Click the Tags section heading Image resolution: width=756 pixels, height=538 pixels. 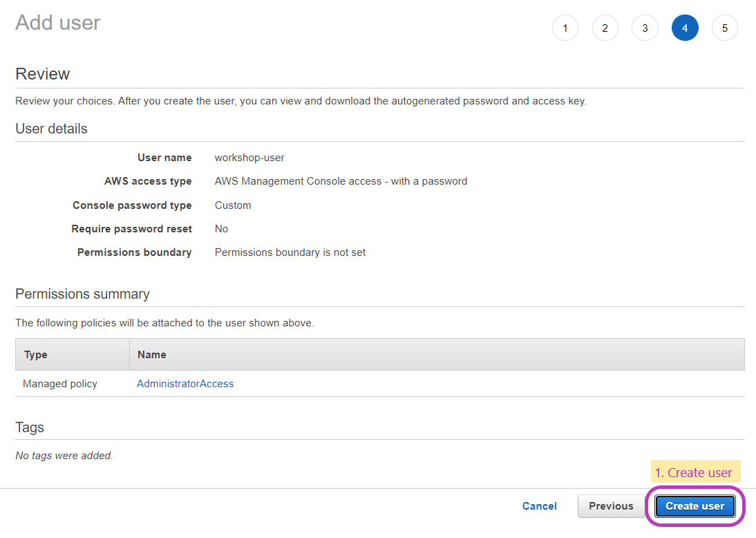30,427
